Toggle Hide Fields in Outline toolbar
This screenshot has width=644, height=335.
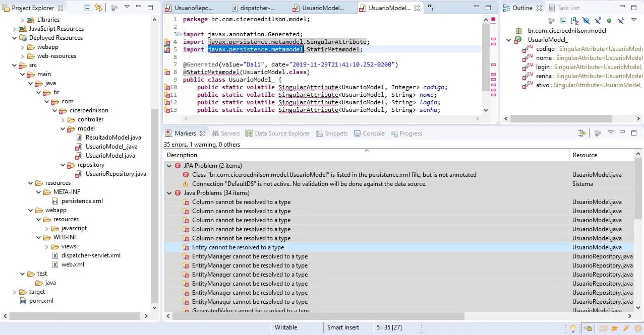click(x=586, y=21)
